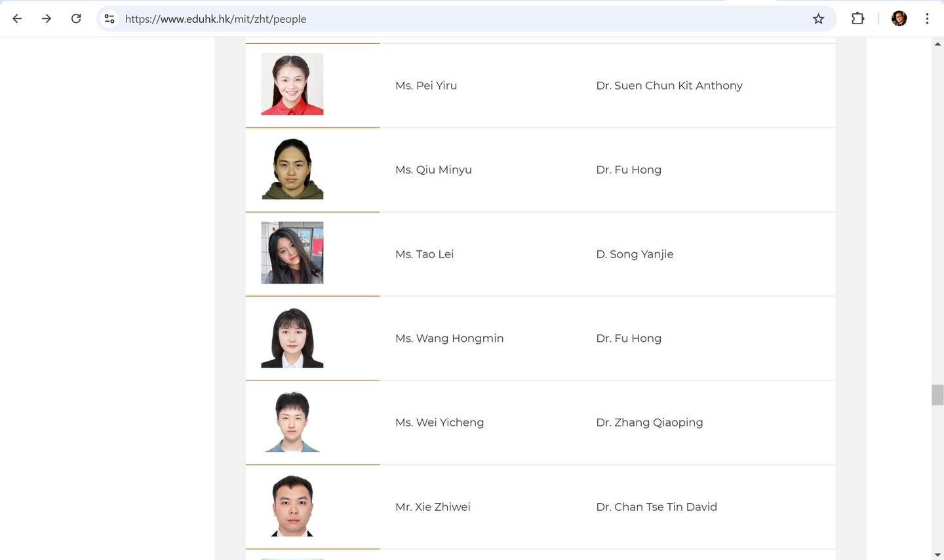Click the name Ms. Wang Hongmin
This screenshot has height=560, width=944.
pos(449,339)
